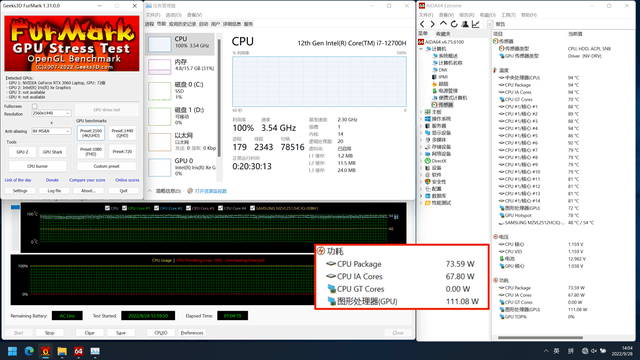
Task: Open Microsoft Edge from the taskbar
Action: [x=29, y=351]
